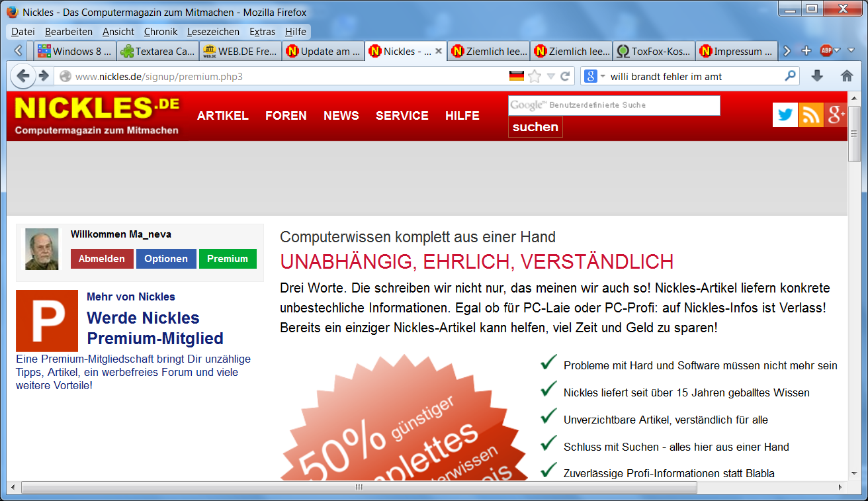Open the Chronik menu

161,32
